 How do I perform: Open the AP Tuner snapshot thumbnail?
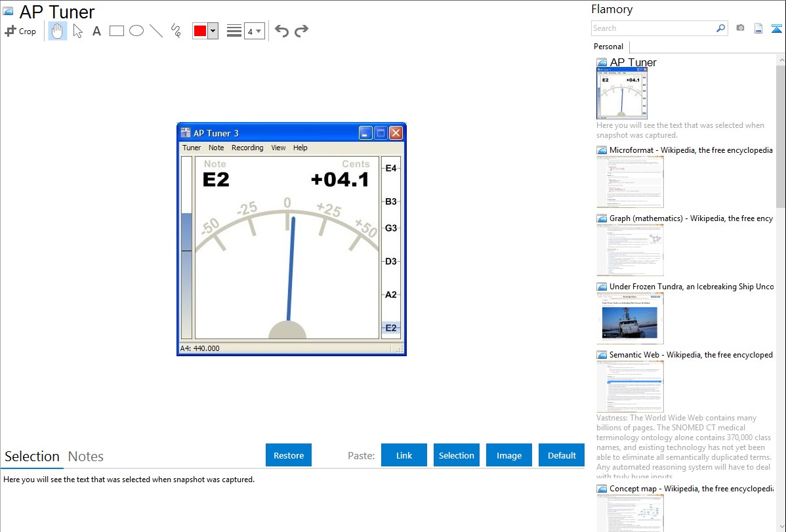click(621, 93)
